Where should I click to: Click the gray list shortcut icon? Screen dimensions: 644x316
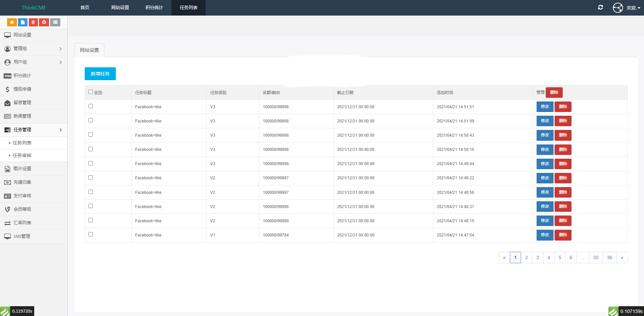tap(55, 22)
